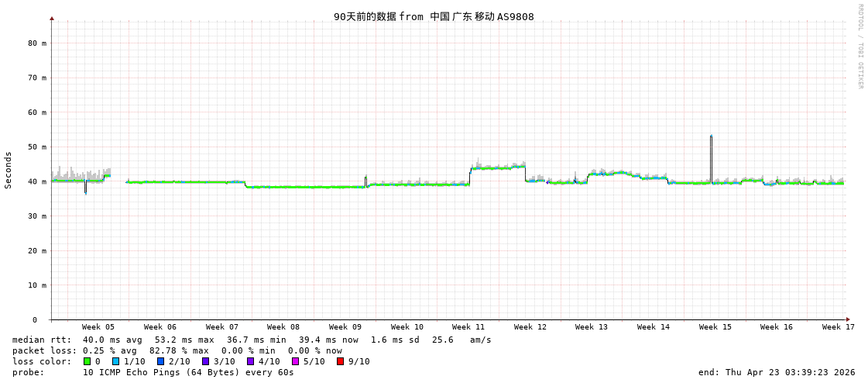Image resolution: width=868 pixels, height=383 pixels.
Task: Select the purple 3/10 loss color swatch
Action: 205,361
